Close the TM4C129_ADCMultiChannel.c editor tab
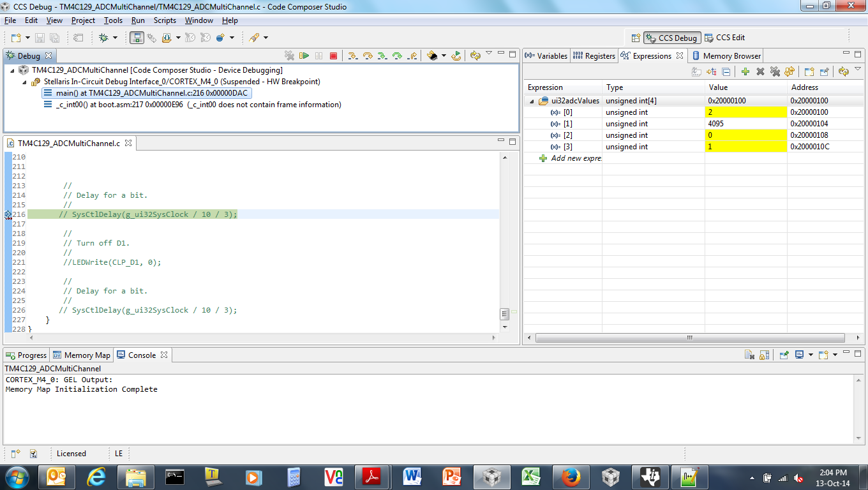Viewport: 868px width, 490px height. coord(128,144)
